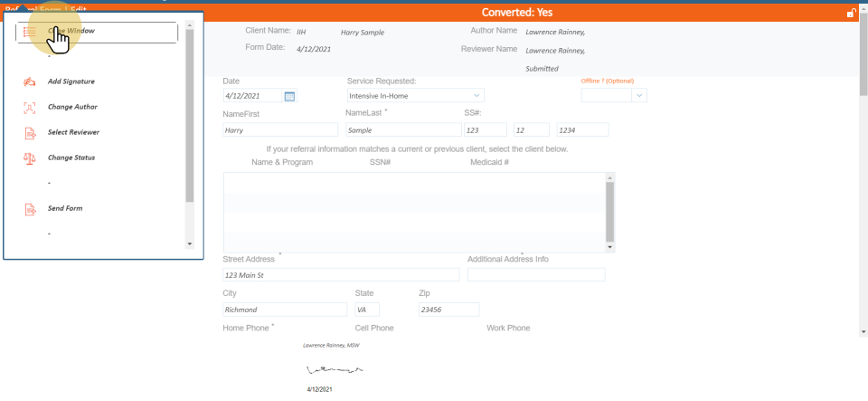The image size is (868, 401).
Task: Click the Change Author person icon
Action: tap(28, 108)
